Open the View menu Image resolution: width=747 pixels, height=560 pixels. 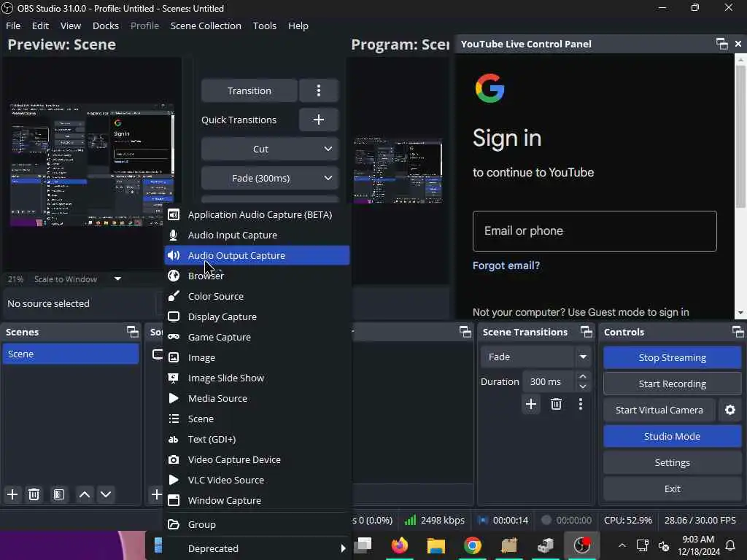pyautogui.click(x=71, y=26)
